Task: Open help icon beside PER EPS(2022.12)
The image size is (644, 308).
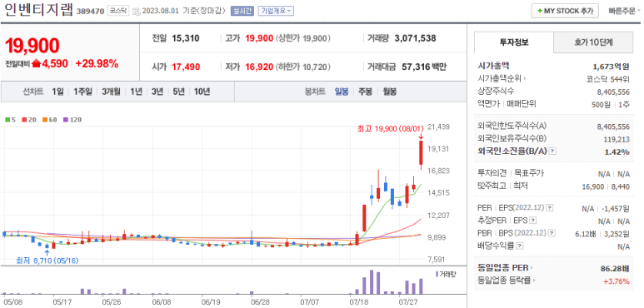Action: click(550, 208)
